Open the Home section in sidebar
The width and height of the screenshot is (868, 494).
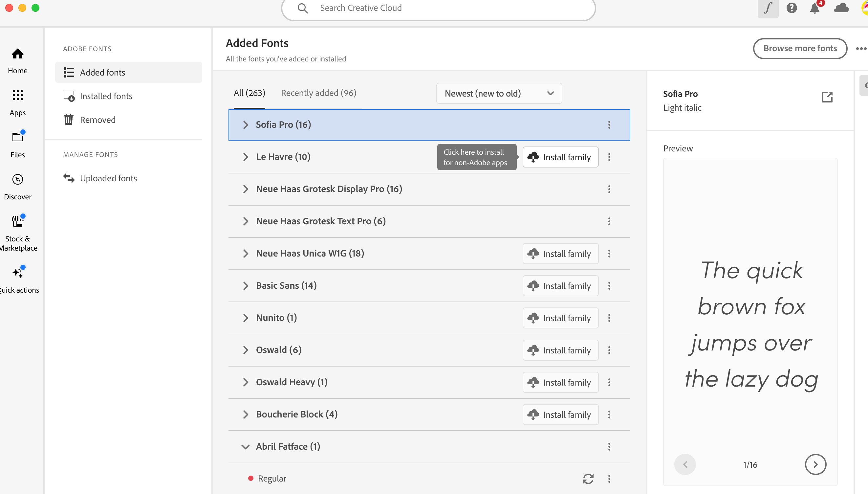[x=18, y=61]
